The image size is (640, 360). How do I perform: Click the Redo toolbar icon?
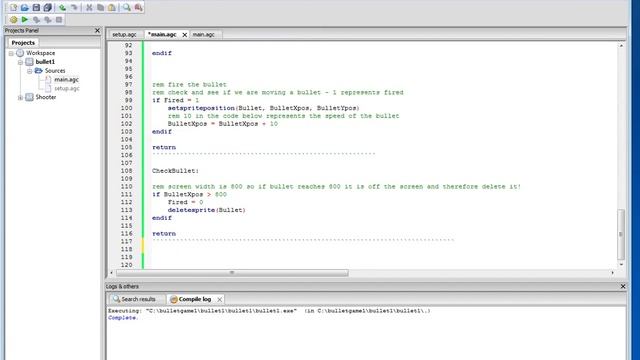coord(73,7)
